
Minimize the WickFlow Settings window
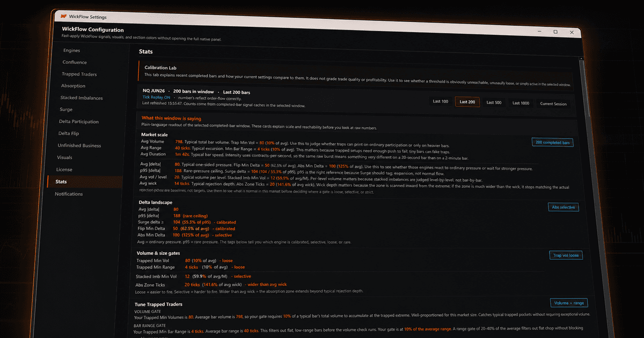540,31
